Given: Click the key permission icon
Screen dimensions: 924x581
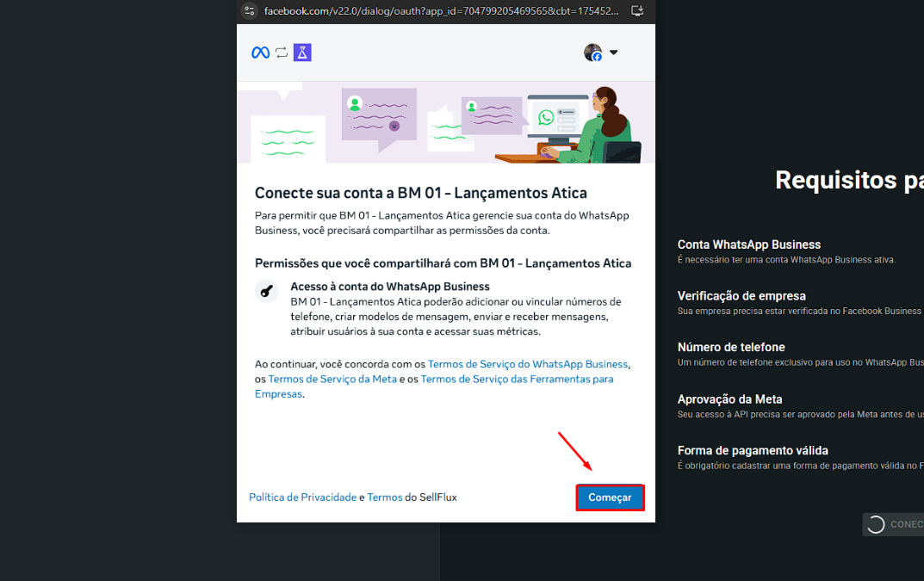Looking at the screenshot, I should [x=266, y=291].
